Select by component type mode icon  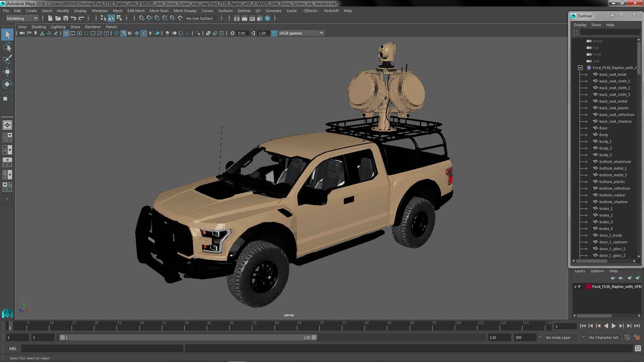[x=119, y=18]
